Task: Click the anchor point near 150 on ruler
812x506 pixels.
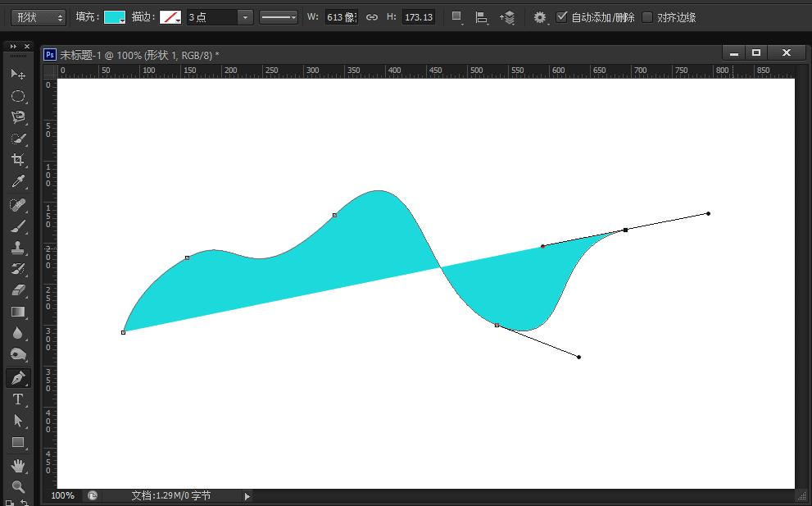Action: (x=188, y=258)
